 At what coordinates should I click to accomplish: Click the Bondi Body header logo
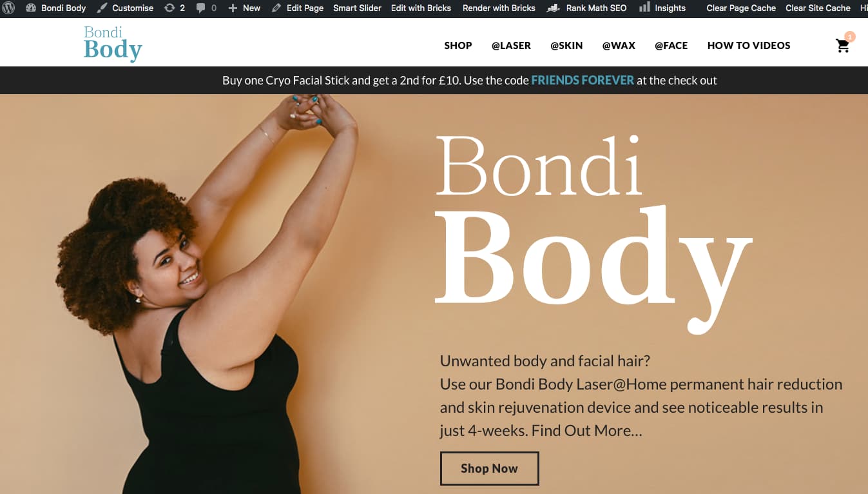coord(113,43)
